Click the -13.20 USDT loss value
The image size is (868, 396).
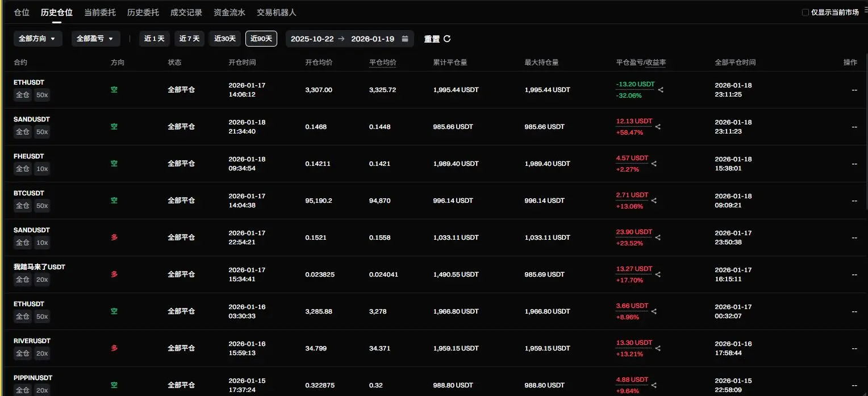635,84
